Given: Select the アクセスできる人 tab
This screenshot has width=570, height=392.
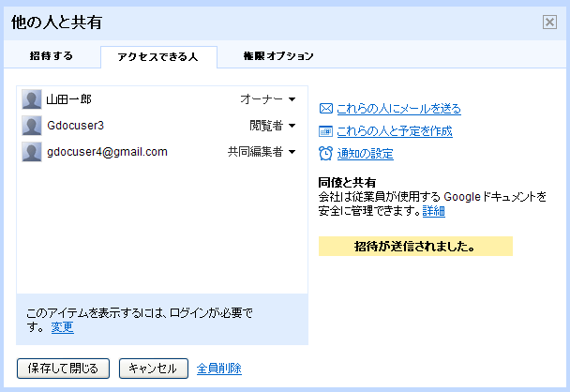Looking at the screenshot, I should [158, 56].
